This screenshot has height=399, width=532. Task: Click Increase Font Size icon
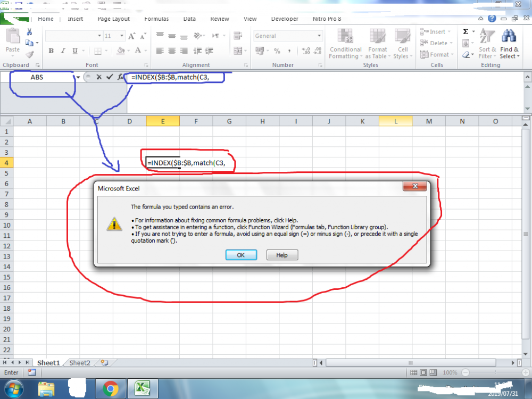(x=132, y=36)
